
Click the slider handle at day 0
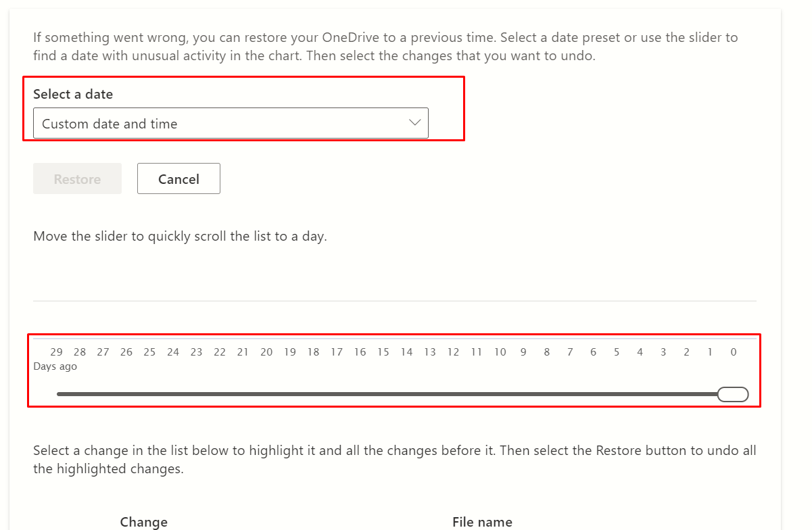point(733,394)
